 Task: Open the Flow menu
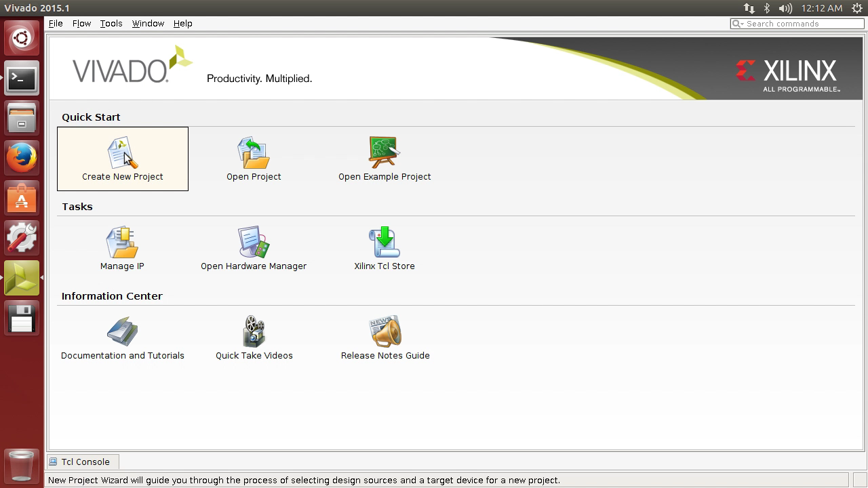coord(81,23)
